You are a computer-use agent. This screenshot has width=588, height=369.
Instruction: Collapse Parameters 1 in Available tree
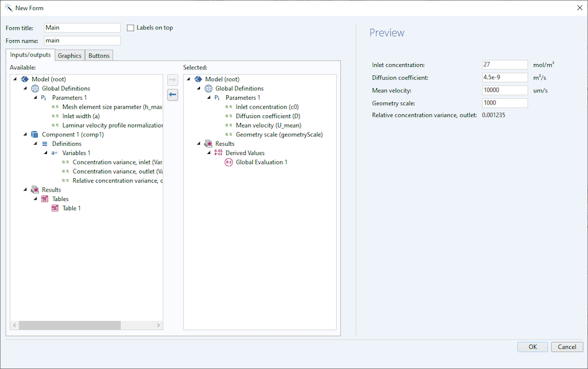pos(35,98)
